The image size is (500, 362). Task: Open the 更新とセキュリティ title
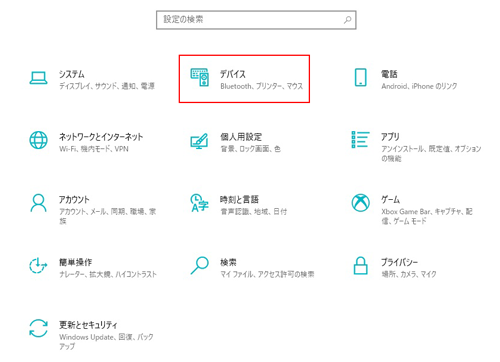(88, 325)
